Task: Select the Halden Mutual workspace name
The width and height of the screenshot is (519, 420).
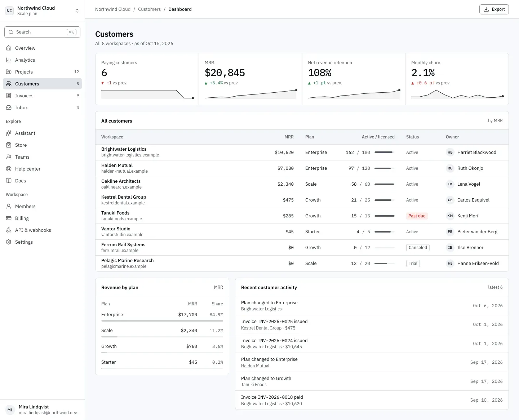Action: 117,165
